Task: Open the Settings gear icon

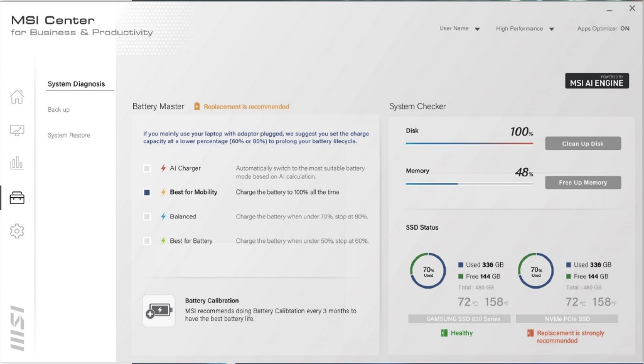Action: (x=17, y=231)
